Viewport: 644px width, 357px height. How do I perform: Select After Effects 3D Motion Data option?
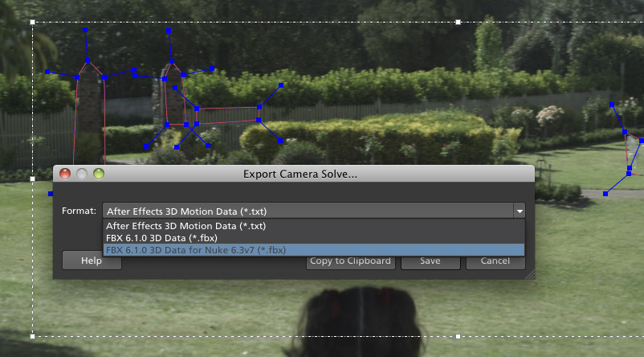(314, 226)
